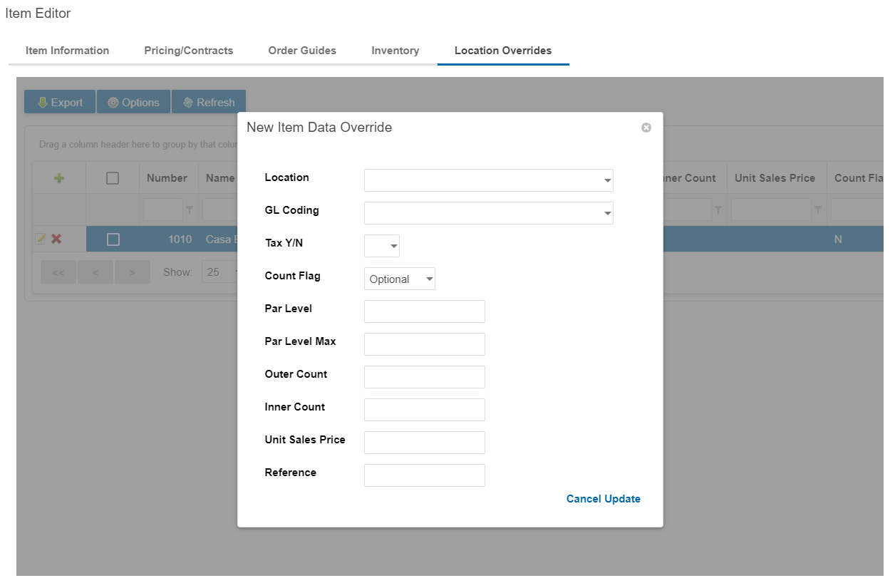Expand the Count Flag dropdown showing Optional
895x588 pixels.
(429, 279)
